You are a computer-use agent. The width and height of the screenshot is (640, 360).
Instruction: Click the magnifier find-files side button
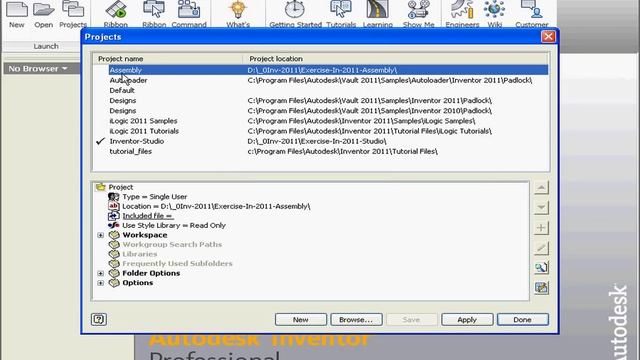pyautogui.click(x=541, y=268)
